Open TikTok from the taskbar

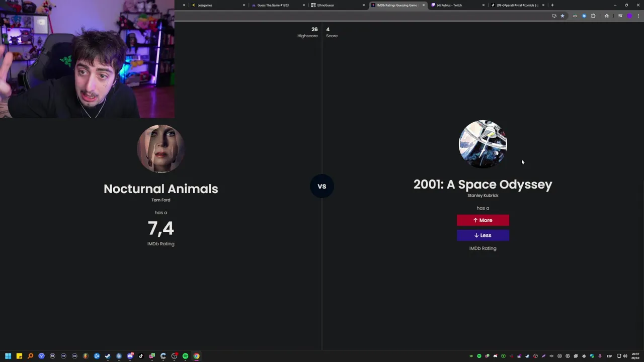[141, 356]
